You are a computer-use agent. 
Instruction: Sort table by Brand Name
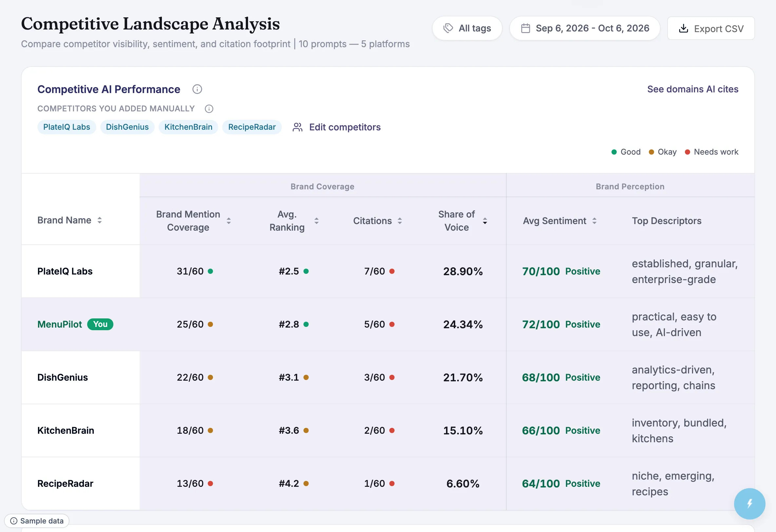coord(100,220)
